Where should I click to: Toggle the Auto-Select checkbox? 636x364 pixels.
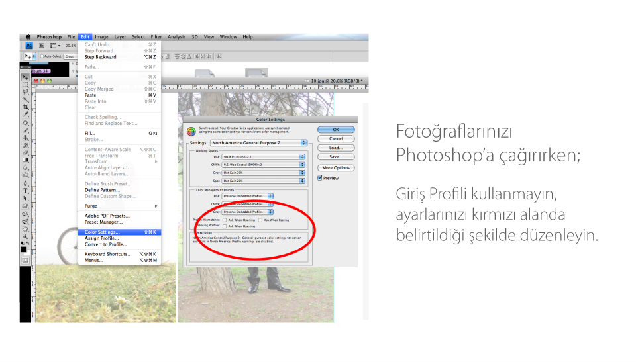pos(42,56)
